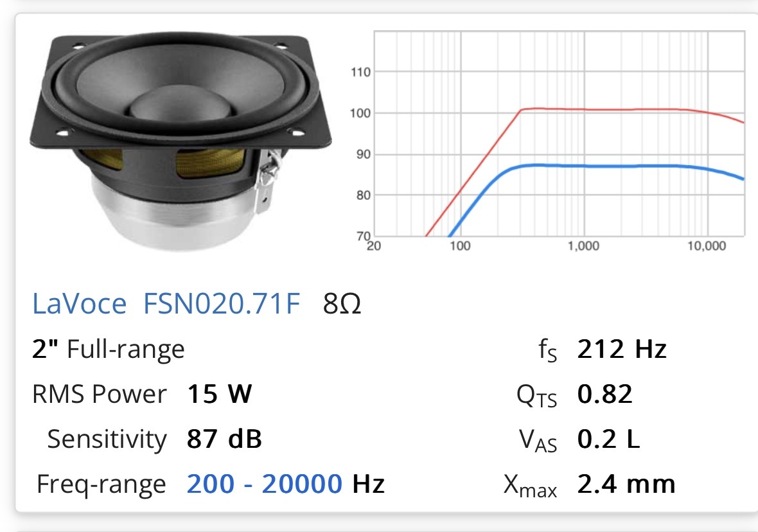Click the frequency response graph
758x532 pixels.
547,141
